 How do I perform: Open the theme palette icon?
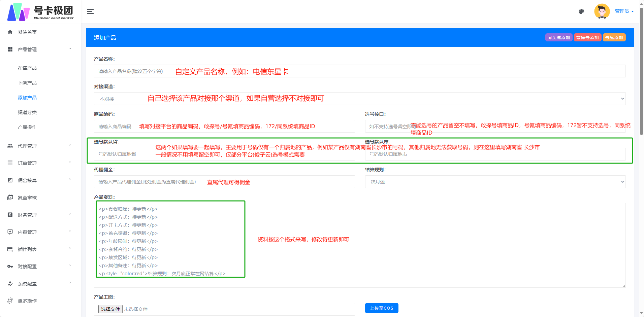[x=581, y=11]
